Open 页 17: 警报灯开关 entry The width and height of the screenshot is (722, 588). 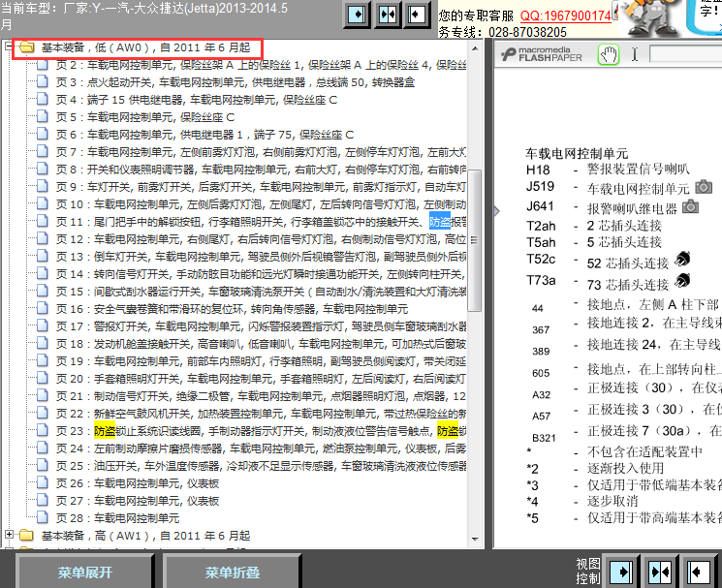tap(261, 326)
